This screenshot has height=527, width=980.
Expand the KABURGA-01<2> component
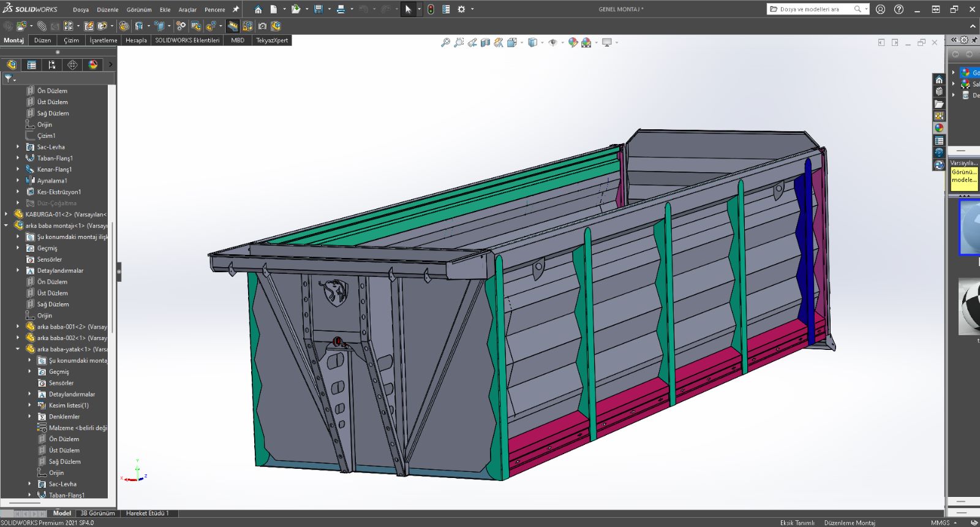point(6,214)
